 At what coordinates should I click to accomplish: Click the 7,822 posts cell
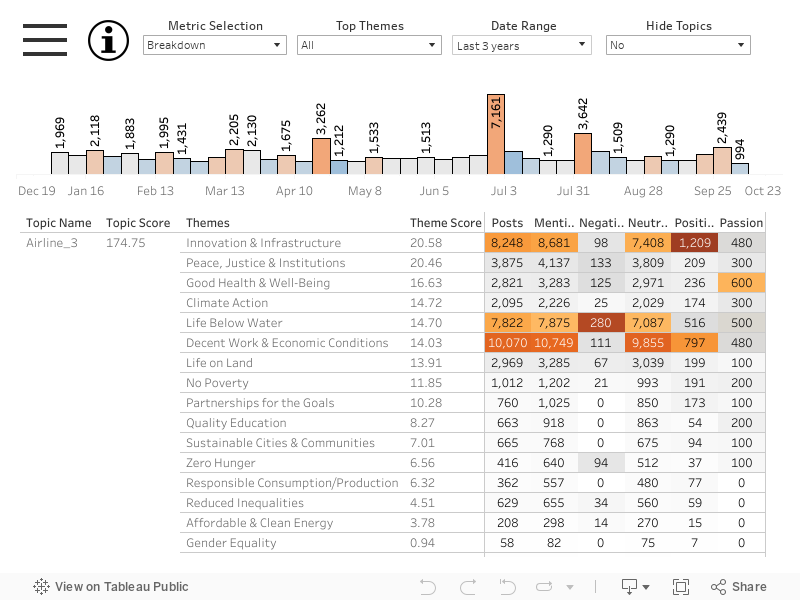click(508, 323)
